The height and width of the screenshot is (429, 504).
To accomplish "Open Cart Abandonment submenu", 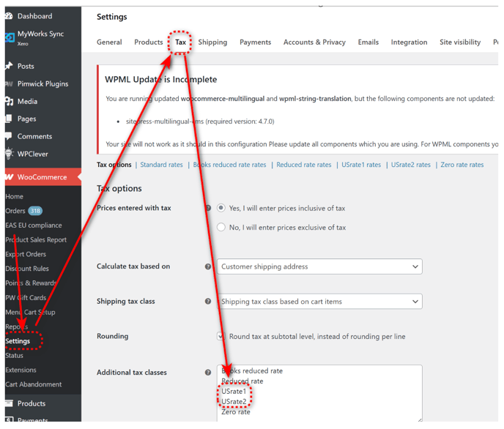I will pos(34,384).
